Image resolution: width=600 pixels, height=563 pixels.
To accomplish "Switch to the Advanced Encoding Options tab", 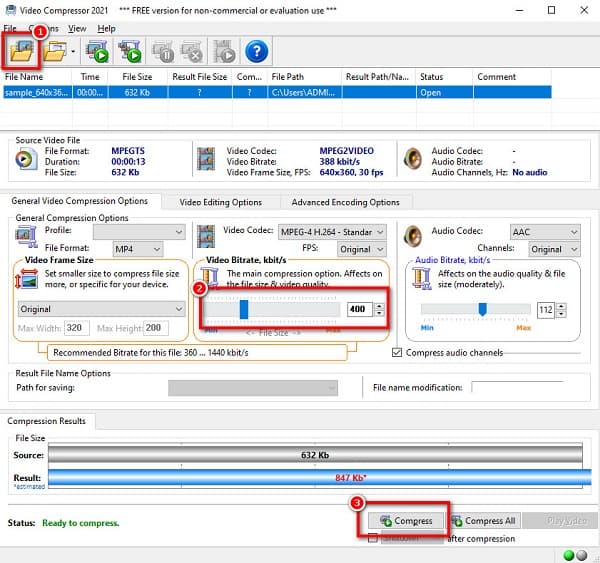I will pos(346,202).
